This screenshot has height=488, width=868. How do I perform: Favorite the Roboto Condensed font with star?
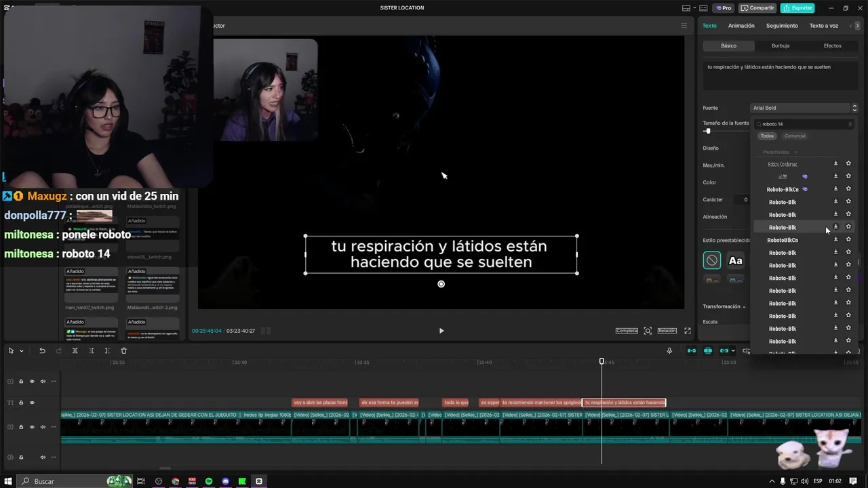coord(848,163)
